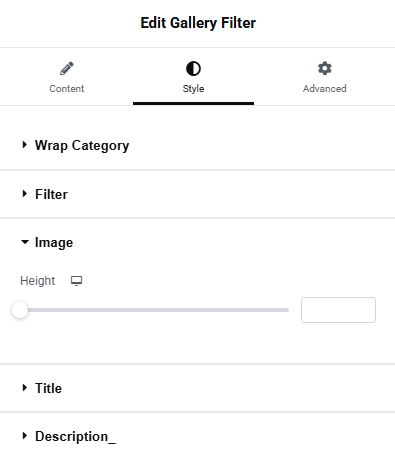Click the Title section arrow icon
Screen dimensions: 395x461
pyautogui.click(x=24, y=388)
